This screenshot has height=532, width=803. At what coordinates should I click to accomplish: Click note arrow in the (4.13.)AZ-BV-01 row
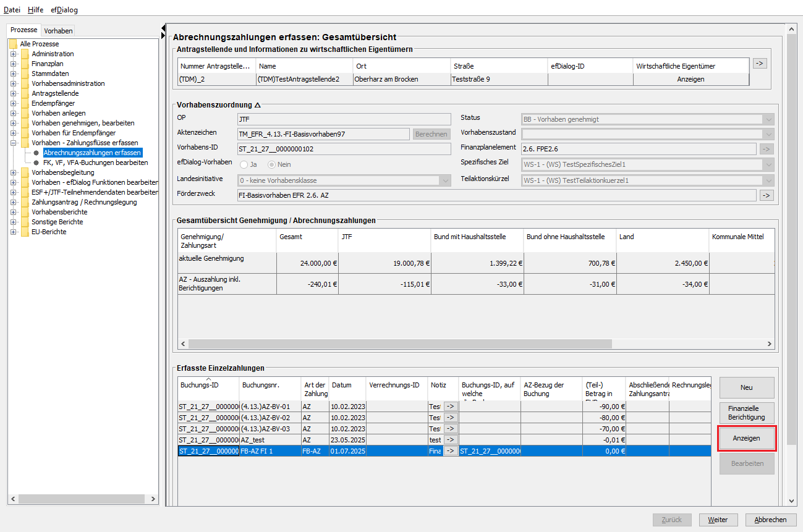[x=450, y=407]
